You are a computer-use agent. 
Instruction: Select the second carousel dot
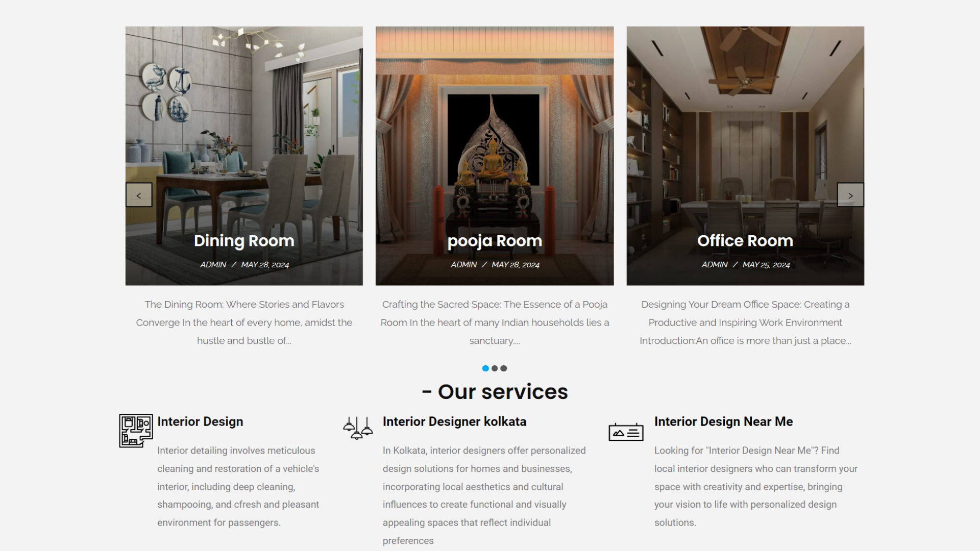point(495,368)
